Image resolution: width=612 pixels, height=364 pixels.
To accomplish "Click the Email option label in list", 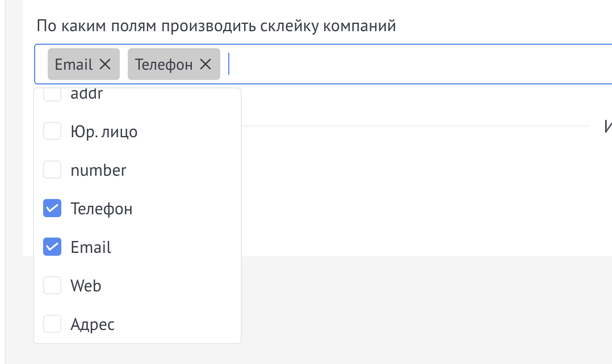I will tap(91, 247).
